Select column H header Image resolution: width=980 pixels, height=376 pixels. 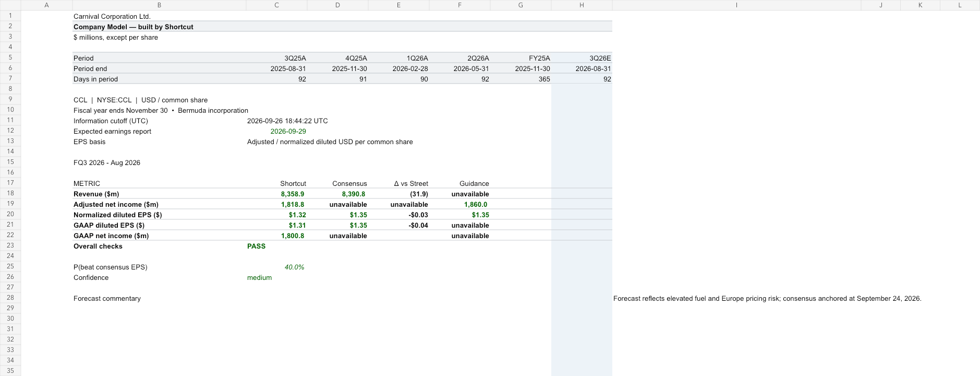582,5
